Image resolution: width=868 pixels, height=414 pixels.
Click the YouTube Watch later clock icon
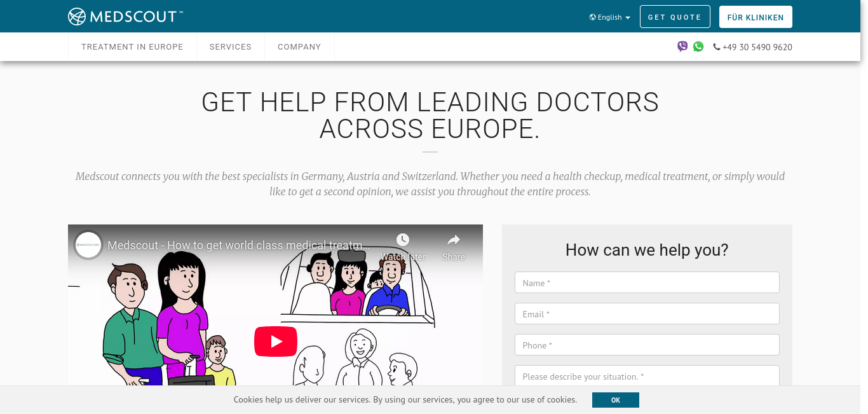(403, 240)
